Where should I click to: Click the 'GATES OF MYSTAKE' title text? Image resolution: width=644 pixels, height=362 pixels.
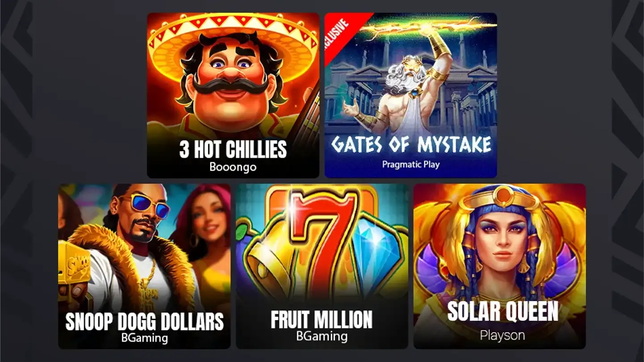411,144
